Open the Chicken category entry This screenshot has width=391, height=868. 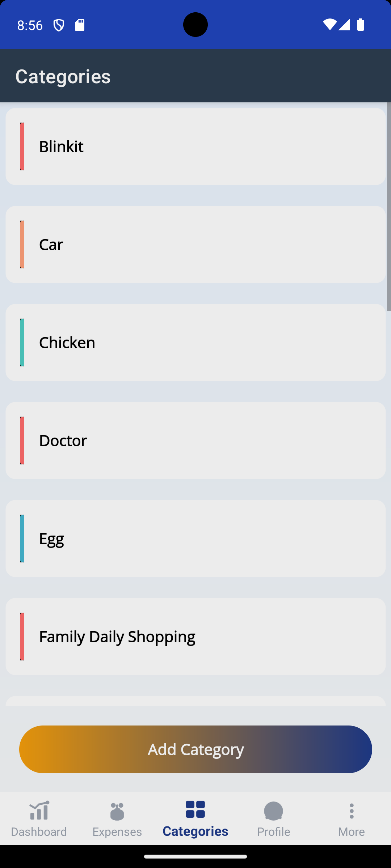coord(195,342)
